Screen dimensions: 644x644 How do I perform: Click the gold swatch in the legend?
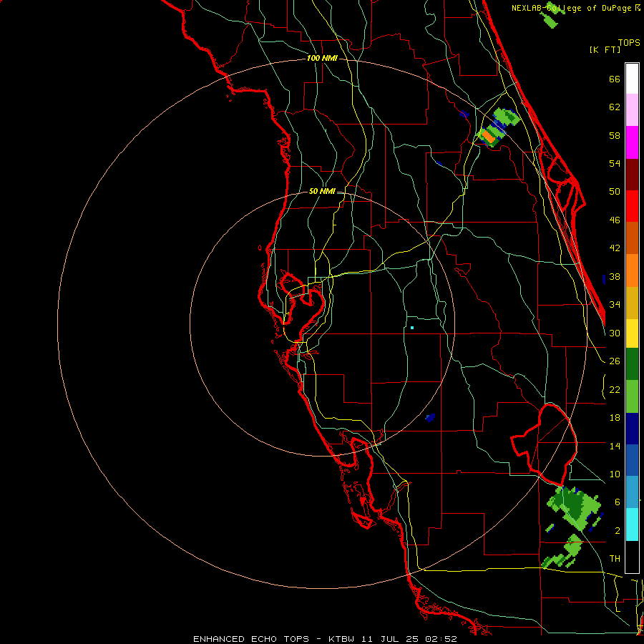632,303
